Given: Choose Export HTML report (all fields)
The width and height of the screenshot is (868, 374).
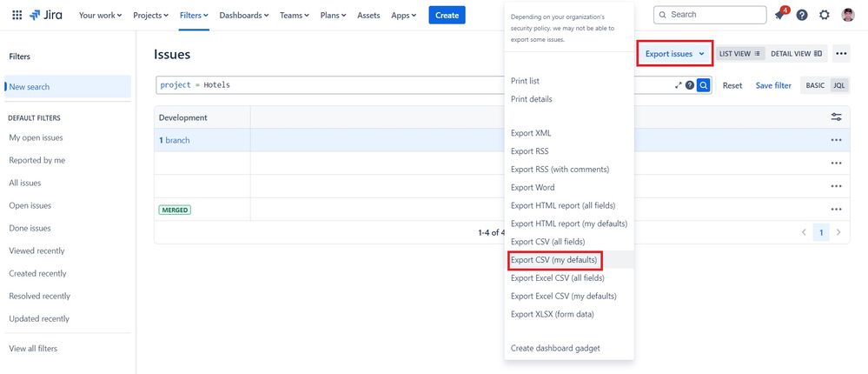Looking at the screenshot, I should 568,205.
